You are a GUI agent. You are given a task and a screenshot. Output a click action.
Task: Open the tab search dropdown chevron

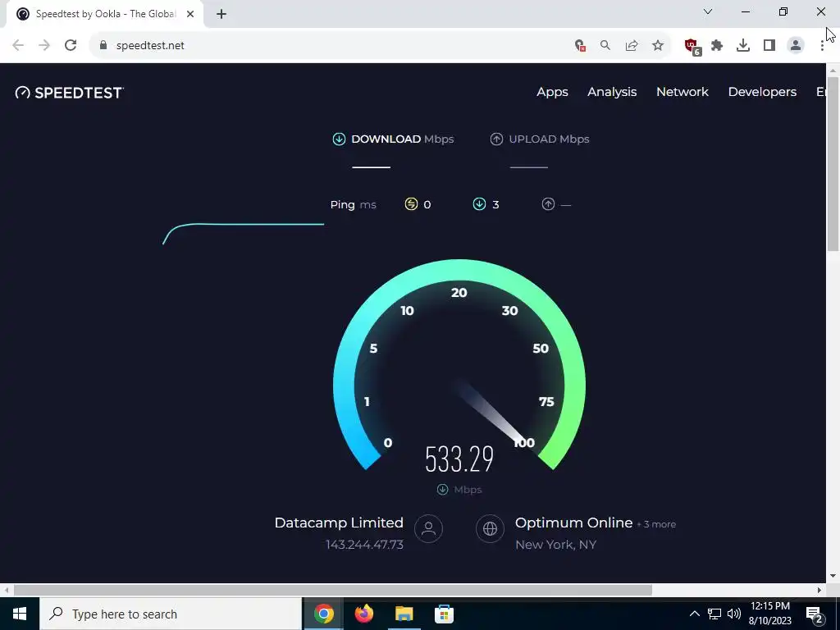708,11
